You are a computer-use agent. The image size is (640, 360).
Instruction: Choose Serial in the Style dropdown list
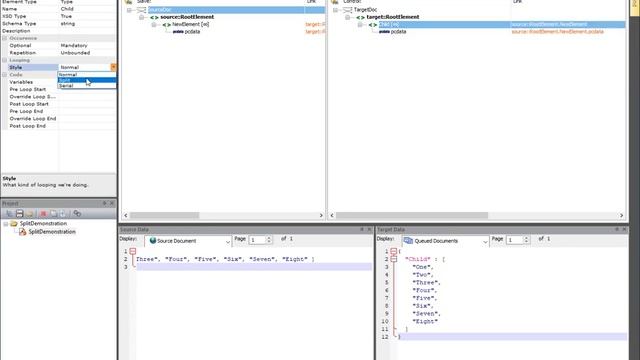pyautogui.click(x=87, y=86)
